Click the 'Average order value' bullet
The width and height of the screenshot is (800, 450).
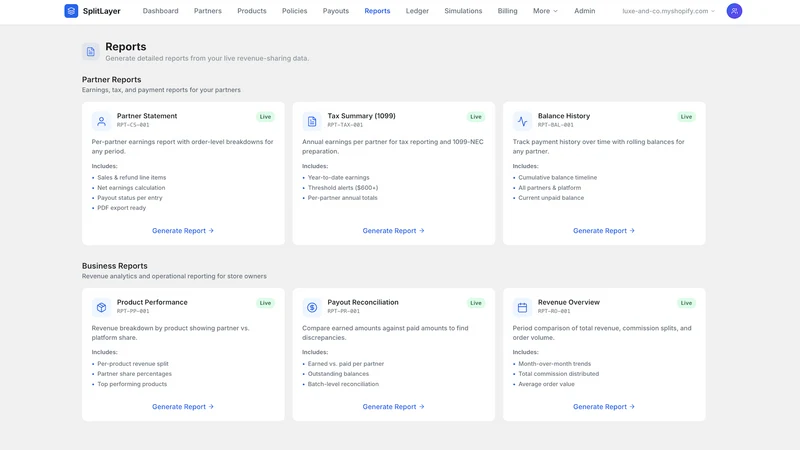pos(546,384)
